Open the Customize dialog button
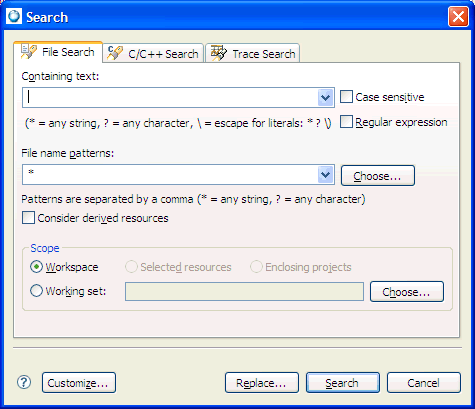The height and width of the screenshot is (409, 475). [x=79, y=383]
